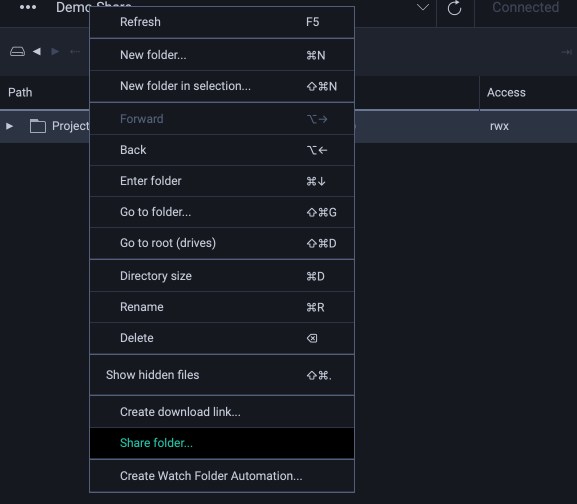This screenshot has height=504, width=577.
Task: Open the share selector dropdown chevron
Action: (x=423, y=7)
